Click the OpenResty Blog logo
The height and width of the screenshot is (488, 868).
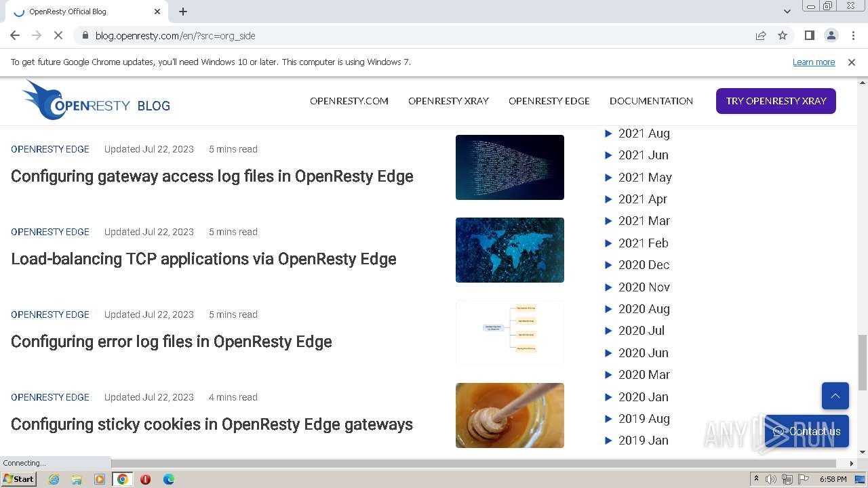coord(96,100)
